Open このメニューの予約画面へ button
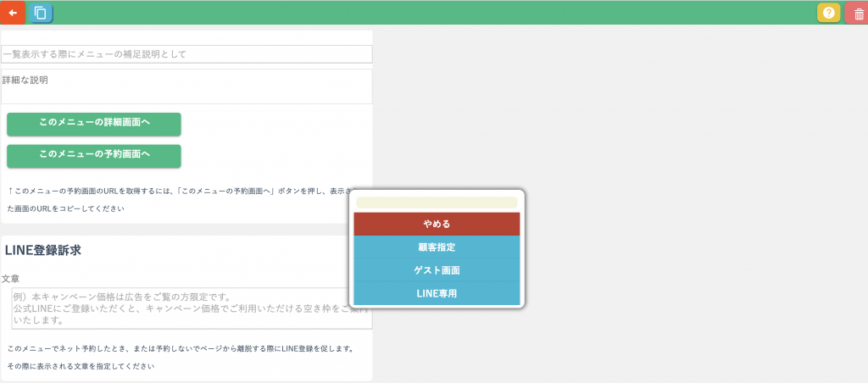 [x=94, y=155]
